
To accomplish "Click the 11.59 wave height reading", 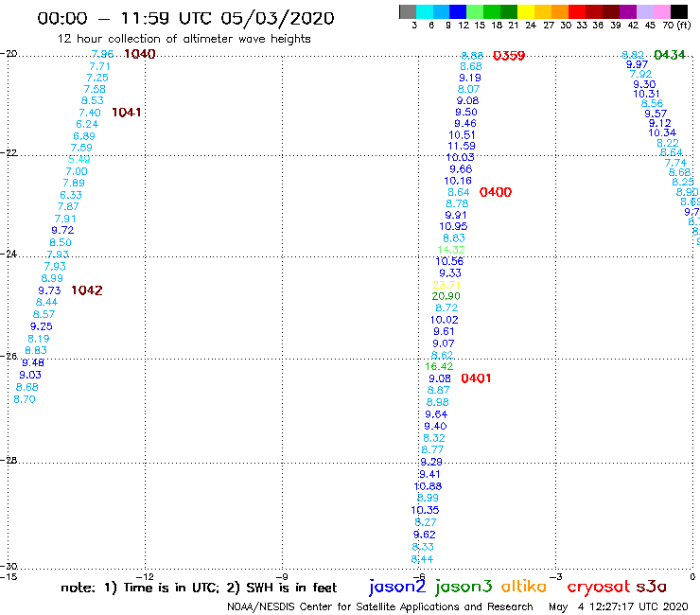I will [462, 147].
